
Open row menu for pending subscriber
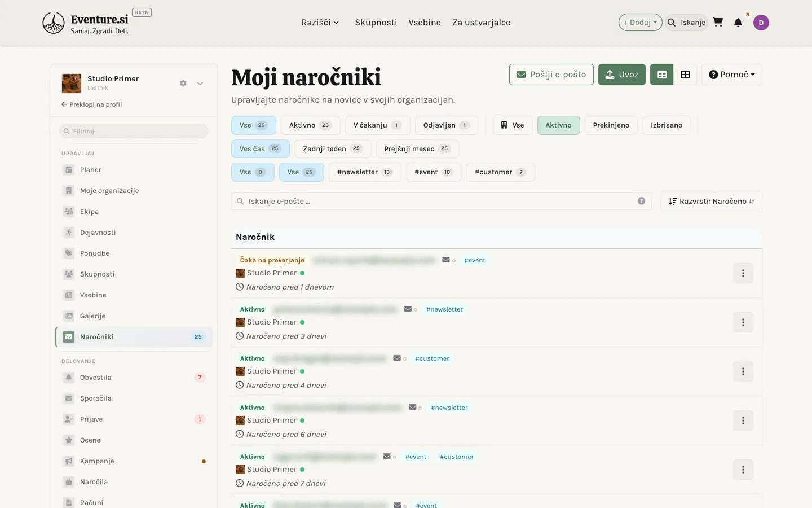click(743, 273)
